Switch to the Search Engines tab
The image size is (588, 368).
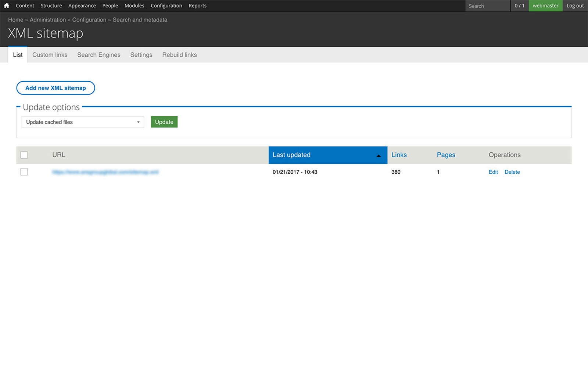pyautogui.click(x=99, y=55)
